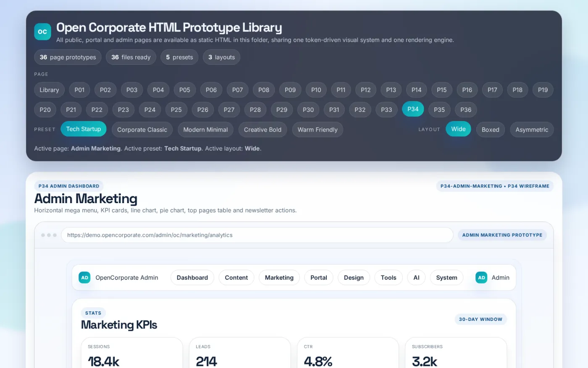
Task: Choose page P22
Action: (97, 109)
